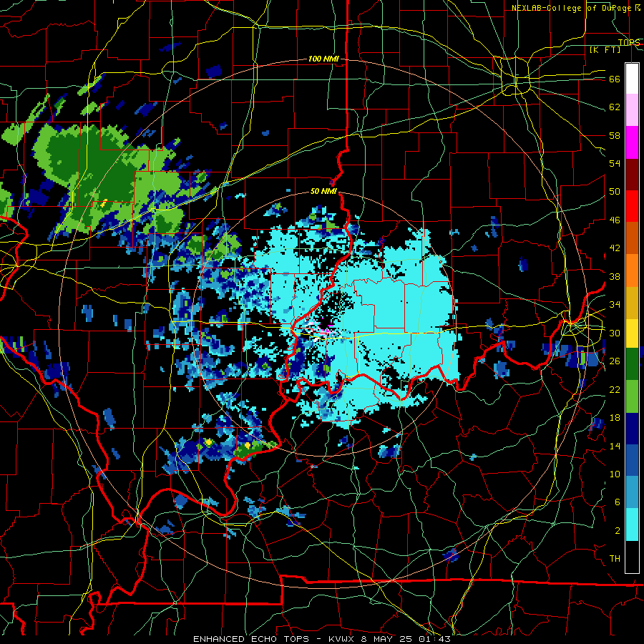Viewport: 644px width, 644px height.
Task: Pick the light blue 6 kft legend swatch
Action: pos(632,492)
